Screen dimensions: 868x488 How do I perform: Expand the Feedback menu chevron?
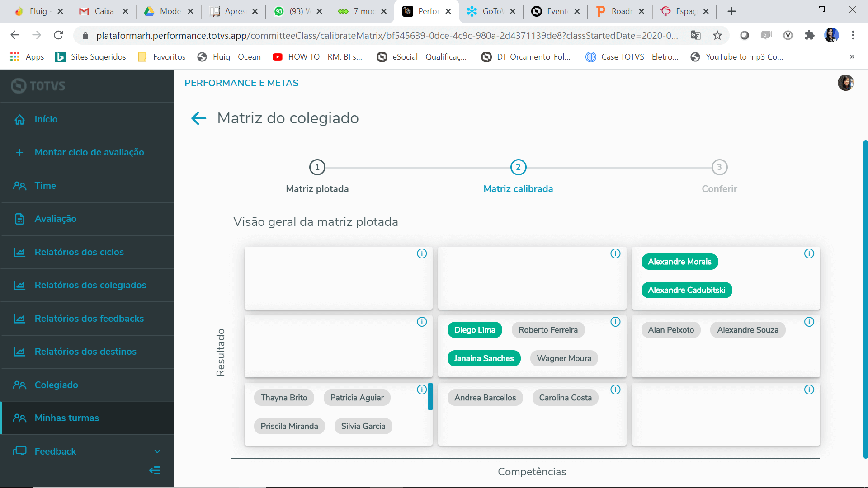point(157,451)
